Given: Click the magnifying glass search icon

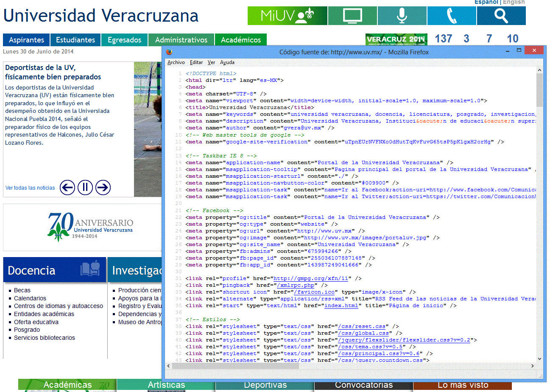Looking at the screenshot, I should pos(501,16).
